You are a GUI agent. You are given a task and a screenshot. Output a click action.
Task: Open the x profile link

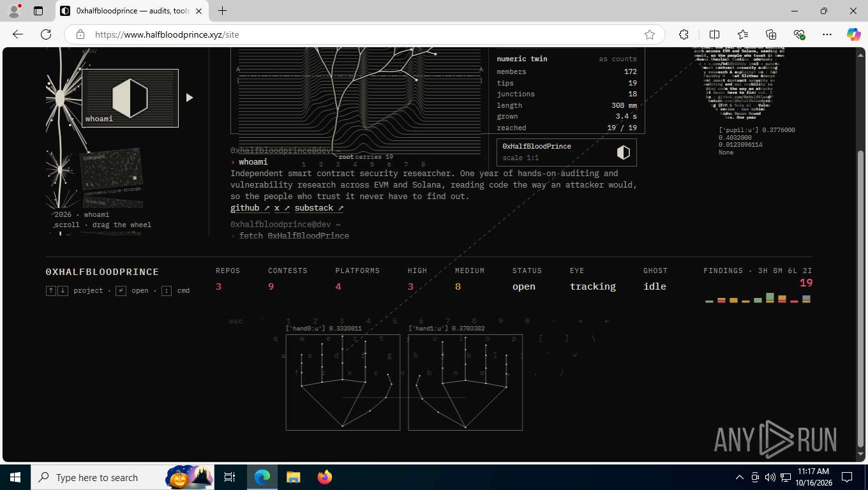[281, 208]
